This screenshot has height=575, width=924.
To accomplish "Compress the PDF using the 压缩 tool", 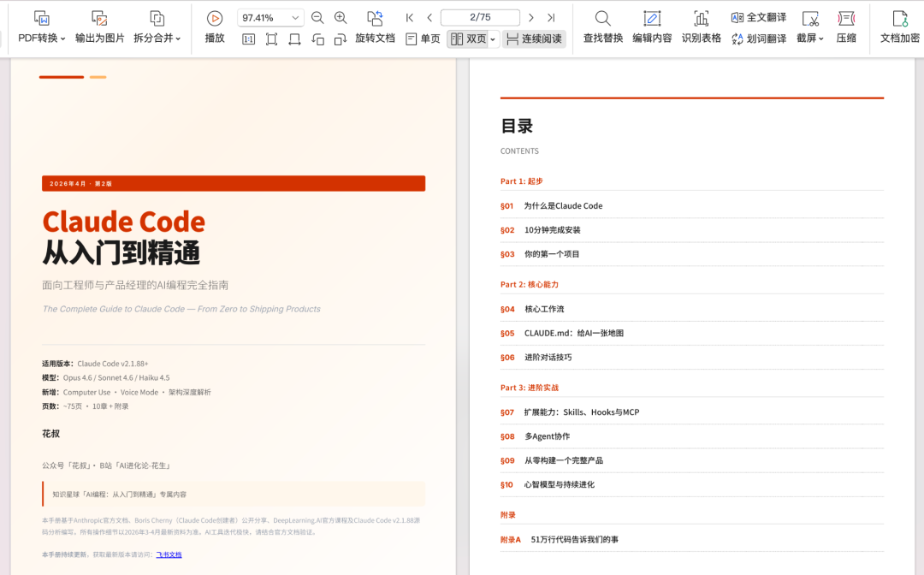I will [x=847, y=27].
